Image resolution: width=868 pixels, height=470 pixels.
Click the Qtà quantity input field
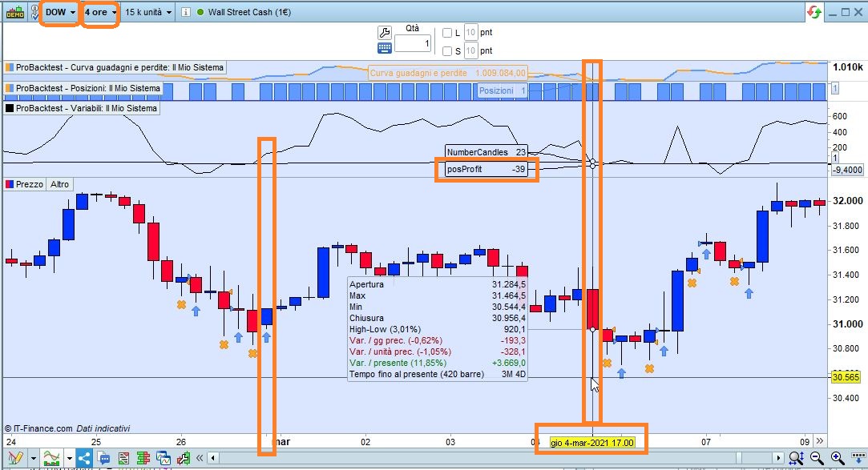(x=413, y=43)
